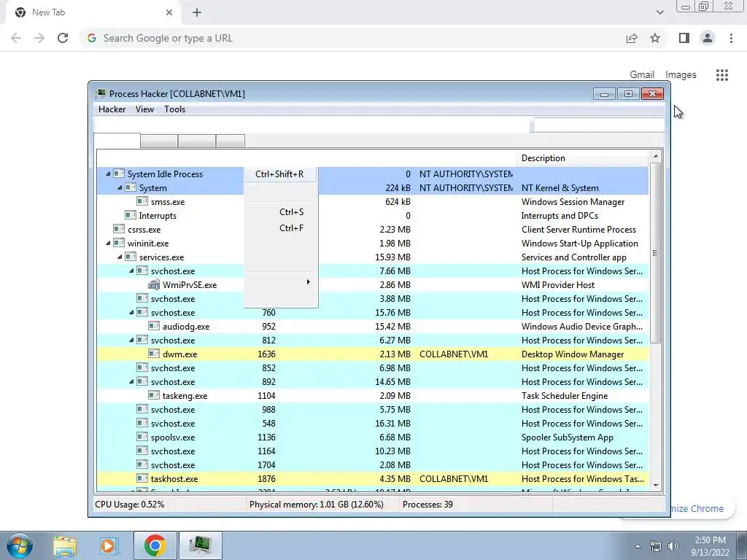Click the System Idle Process icon

coord(119,174)
